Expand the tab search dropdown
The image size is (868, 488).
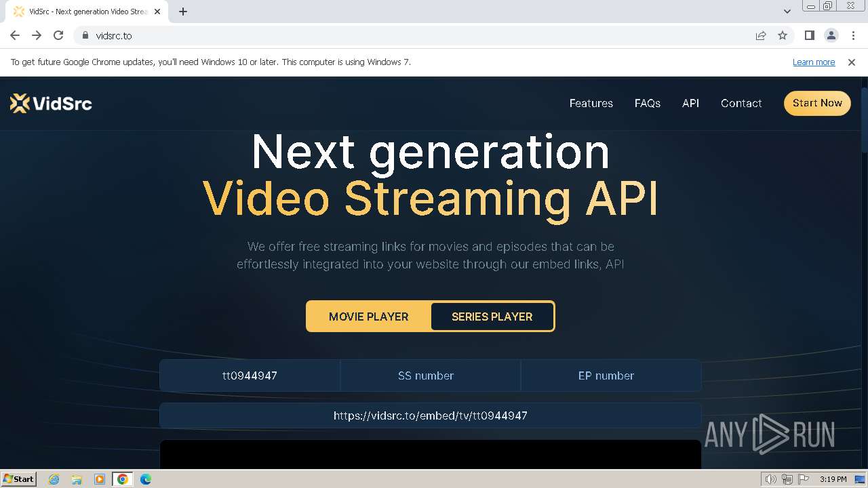point(787,12)
